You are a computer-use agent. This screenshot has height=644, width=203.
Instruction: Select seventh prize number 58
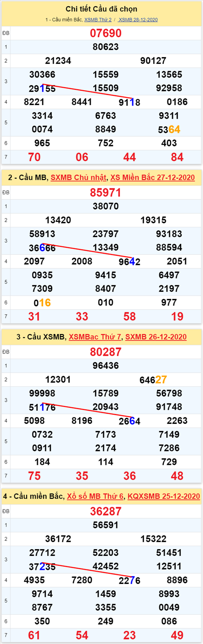pyautogui.click(x=129, y=316)
